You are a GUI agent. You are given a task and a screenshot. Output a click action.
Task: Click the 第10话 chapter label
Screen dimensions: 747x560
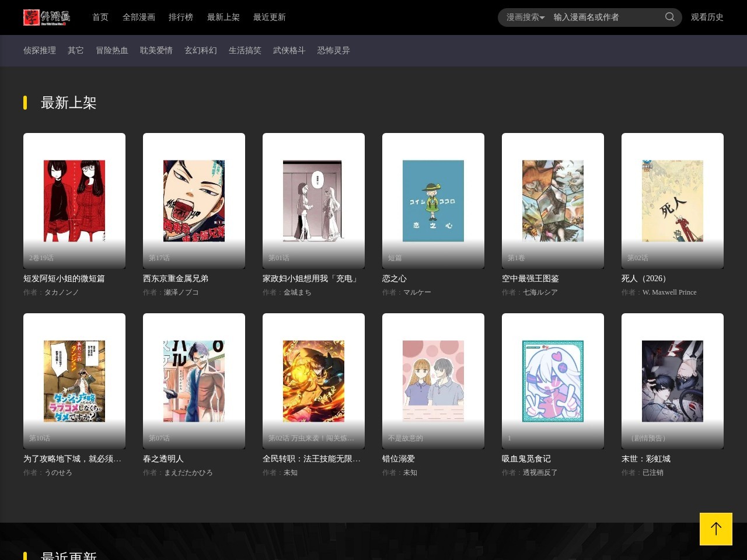(x=40, y=438)
